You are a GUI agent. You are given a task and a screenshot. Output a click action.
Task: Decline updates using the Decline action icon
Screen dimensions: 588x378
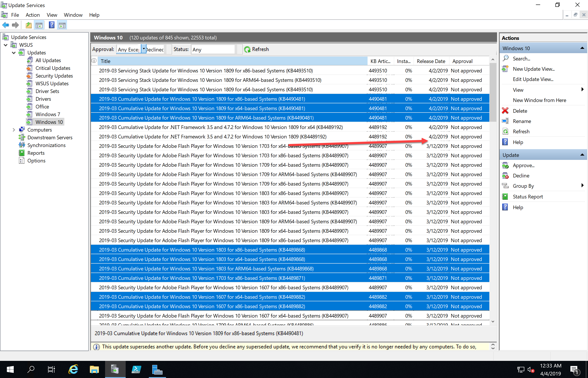point(506,175)
